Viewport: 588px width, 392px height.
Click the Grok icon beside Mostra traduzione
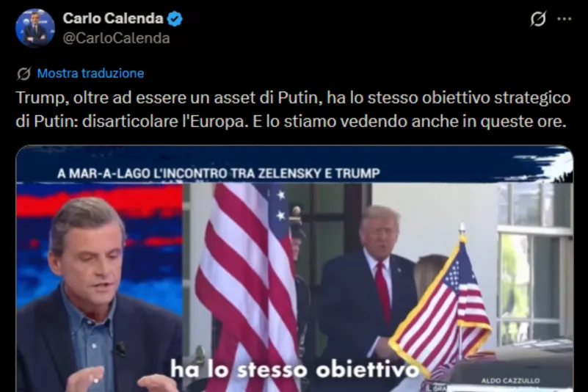click(24, 73)
